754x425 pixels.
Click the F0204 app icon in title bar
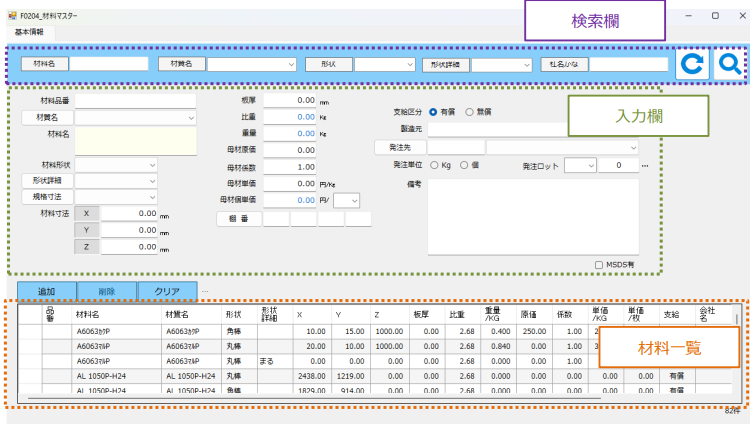[x=13, y=16]
